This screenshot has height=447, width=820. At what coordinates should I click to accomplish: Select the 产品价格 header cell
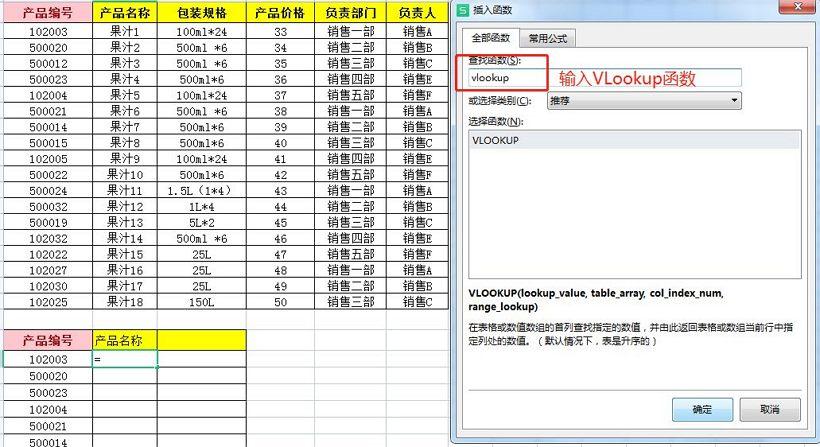click(x=280, y=13)
